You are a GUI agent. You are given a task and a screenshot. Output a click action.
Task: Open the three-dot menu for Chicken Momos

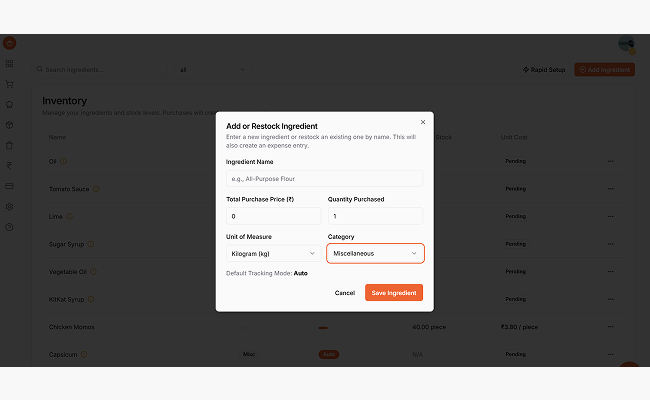(610, 327)
